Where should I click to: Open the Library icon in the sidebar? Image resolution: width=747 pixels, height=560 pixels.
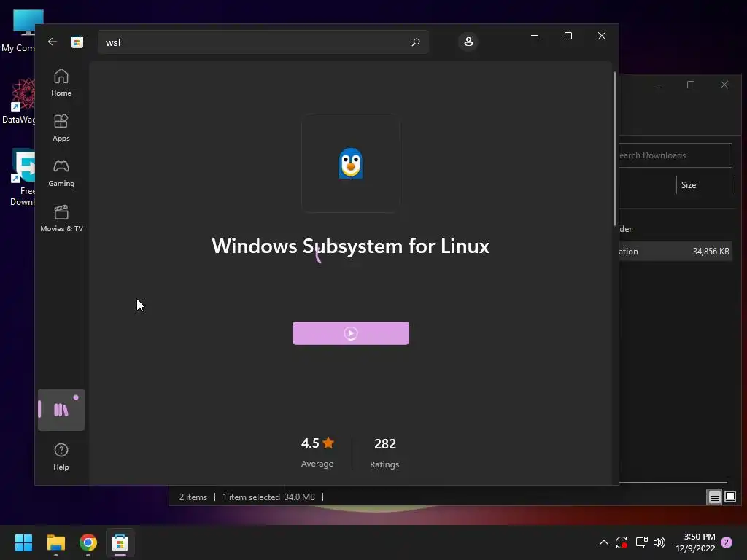[x=61, y=410]
